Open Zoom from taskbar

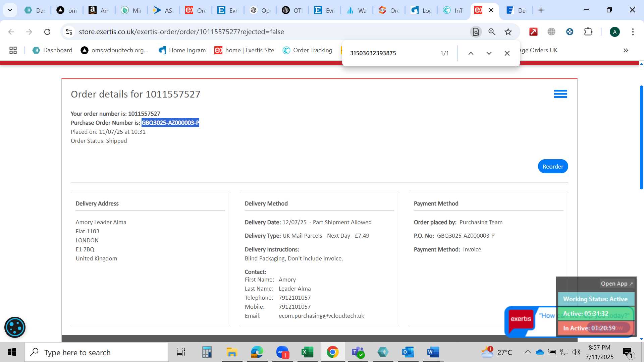pos(282,352)
